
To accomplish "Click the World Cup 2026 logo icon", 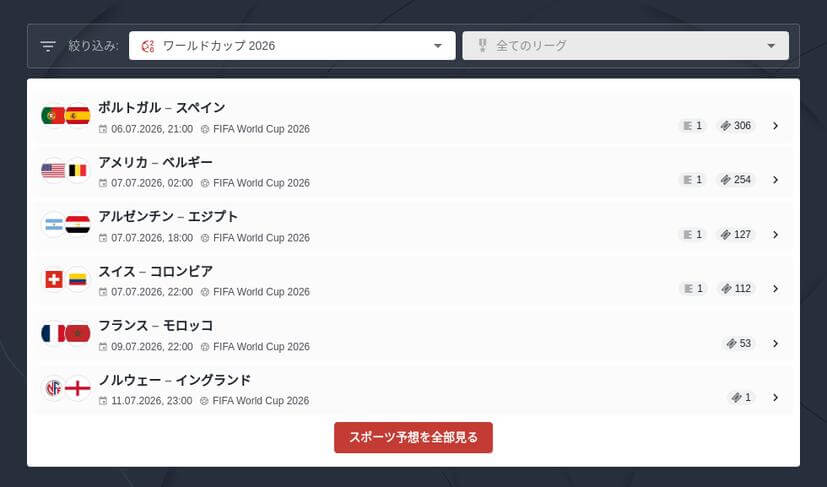I will point(148,46).
